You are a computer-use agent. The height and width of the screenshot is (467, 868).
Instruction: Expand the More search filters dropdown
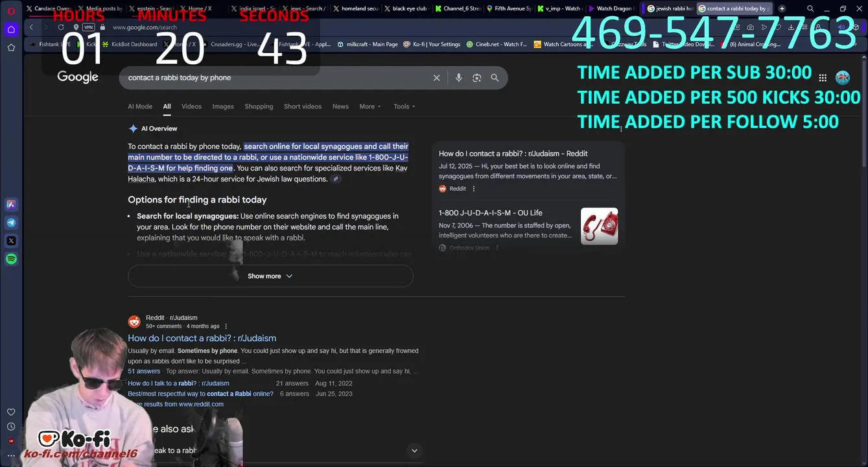pos(370,106)
